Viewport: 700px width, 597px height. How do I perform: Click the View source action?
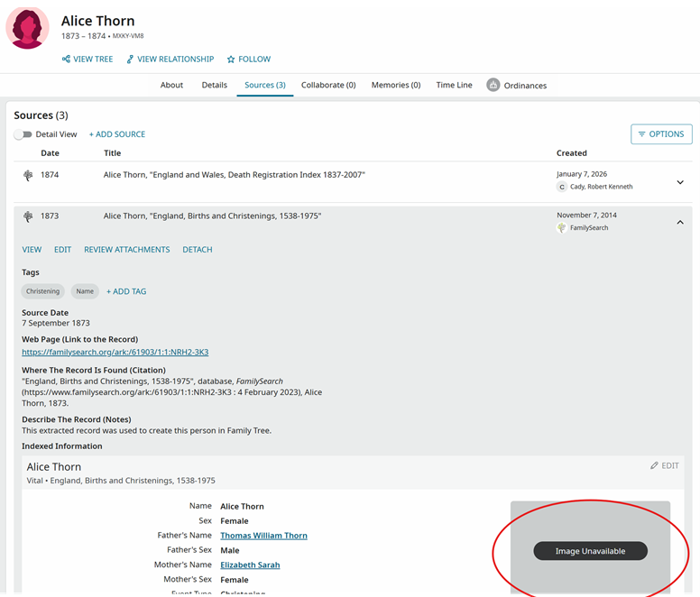click(32, 250)
